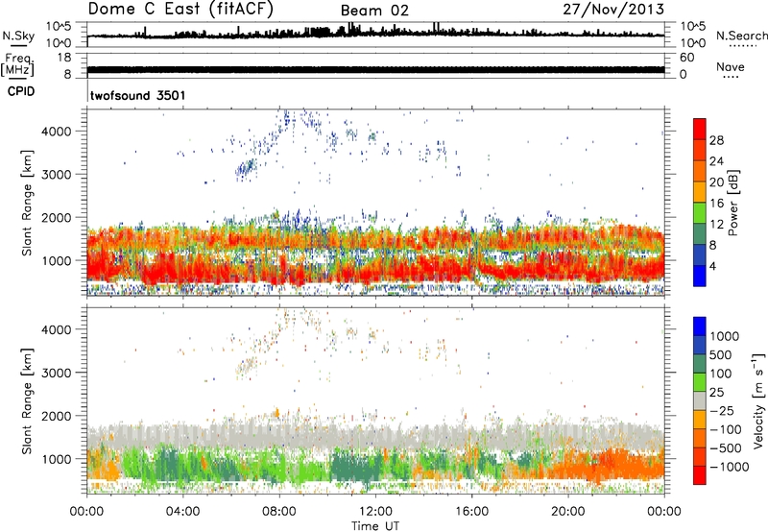Pick the yellow-orange power segment between 16 and 20

700,192
